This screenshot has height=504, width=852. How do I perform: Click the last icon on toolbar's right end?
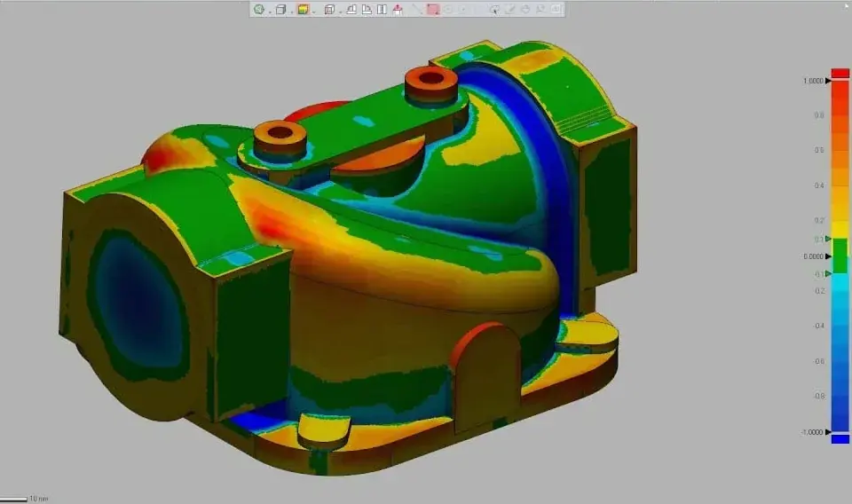pyautogui.click(x=556, y=9)
